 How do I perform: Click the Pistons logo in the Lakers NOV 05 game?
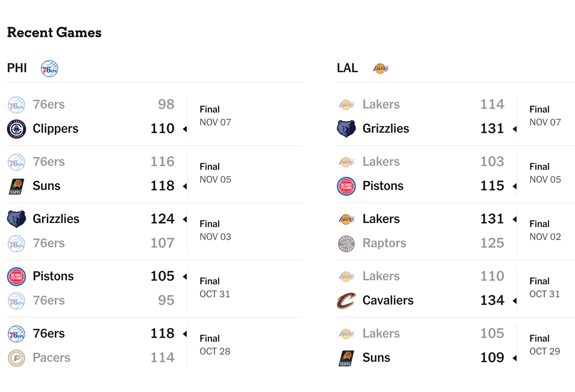tap(346, 186)
